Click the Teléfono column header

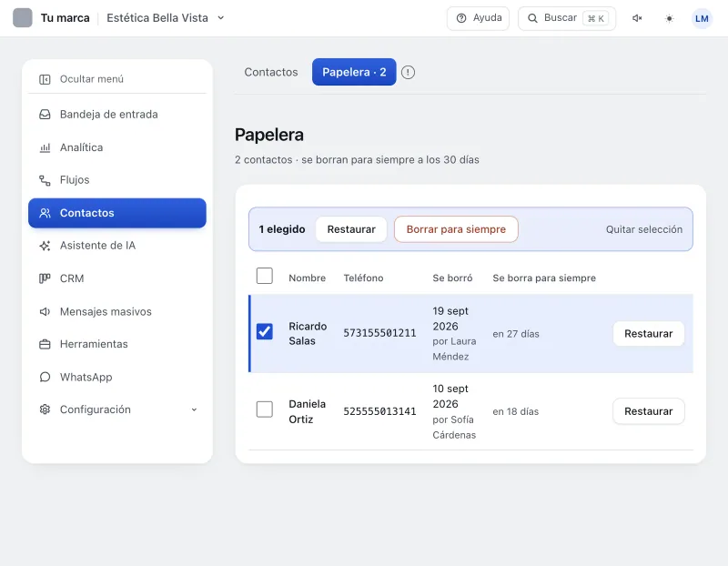coord(363,278)
